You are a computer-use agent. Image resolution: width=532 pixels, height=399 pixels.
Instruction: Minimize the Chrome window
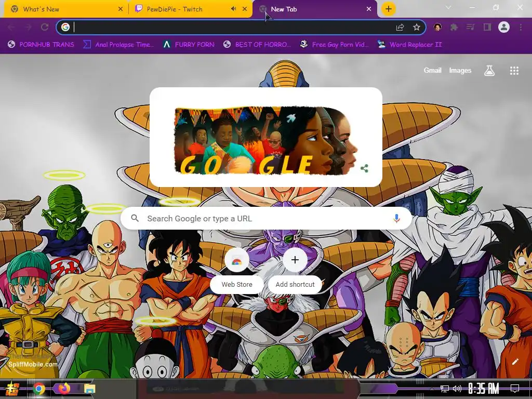(x=472, y=7)
